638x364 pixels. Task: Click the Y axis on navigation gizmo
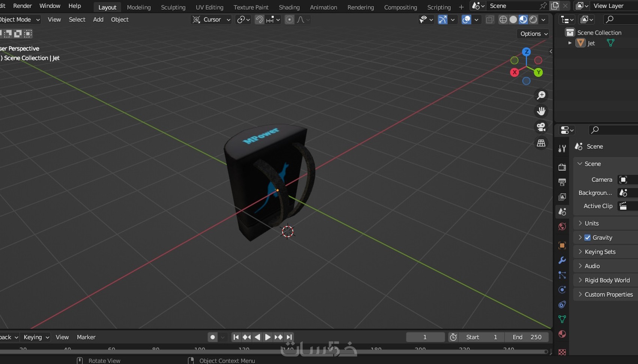pos(539,72)
